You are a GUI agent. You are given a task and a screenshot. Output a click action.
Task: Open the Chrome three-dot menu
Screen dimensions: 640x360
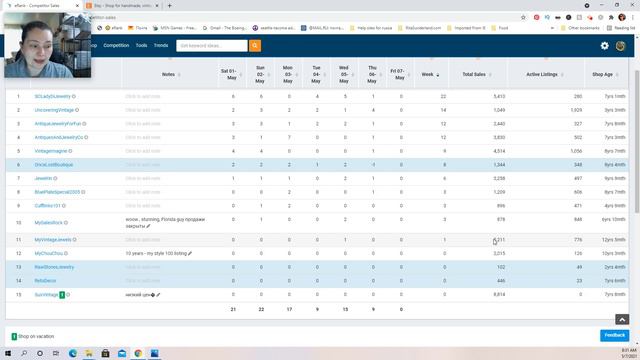click(633, 17)
